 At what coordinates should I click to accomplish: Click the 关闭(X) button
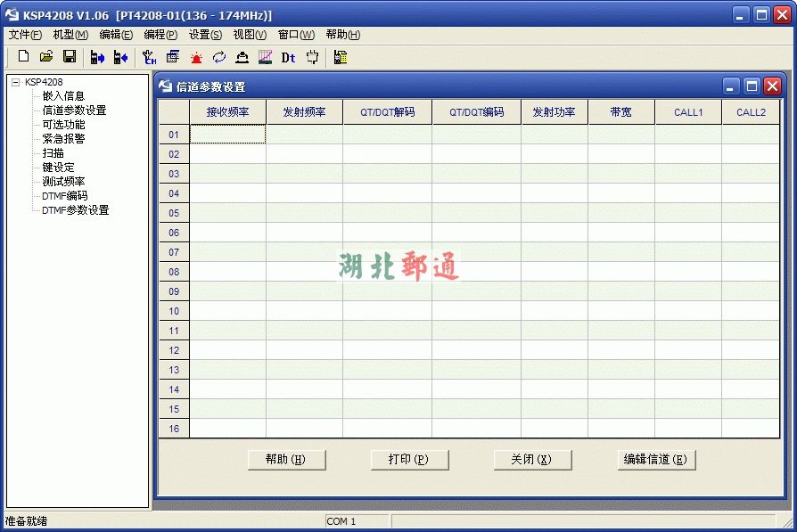point(532,460)
